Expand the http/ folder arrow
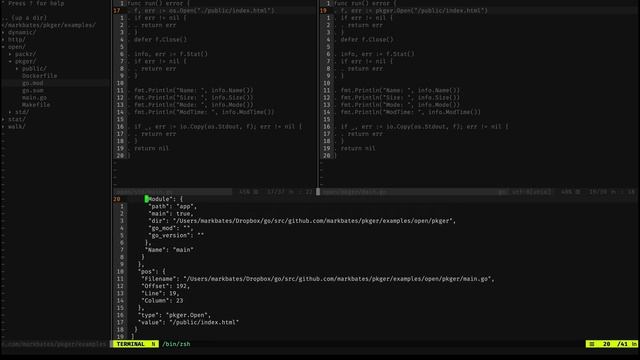 3,40
